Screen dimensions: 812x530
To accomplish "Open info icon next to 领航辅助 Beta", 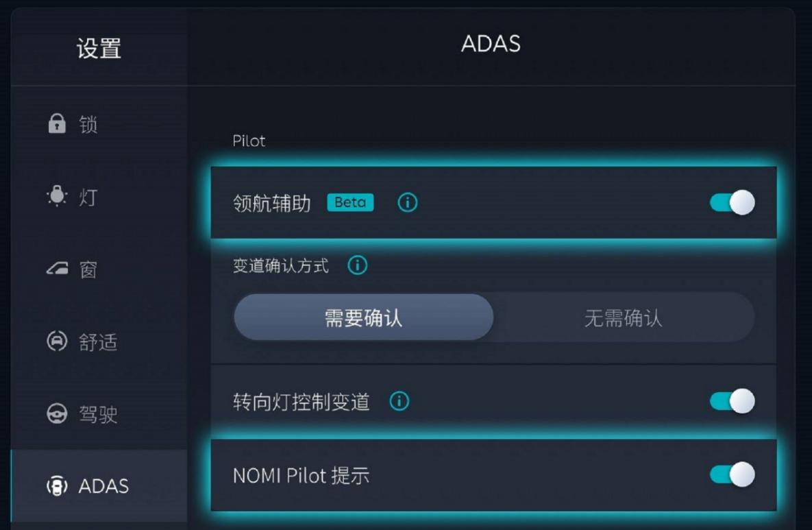I will (x=408, y=202).
